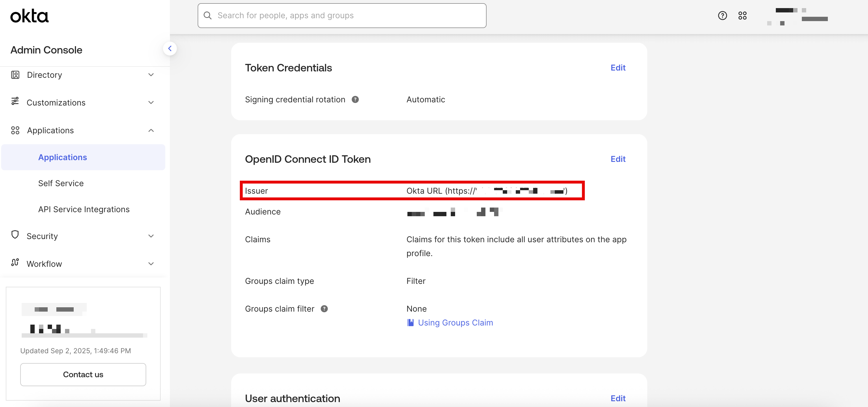
Task: Click the Applications grid icon in sidebar
Action: click(15, 130)
